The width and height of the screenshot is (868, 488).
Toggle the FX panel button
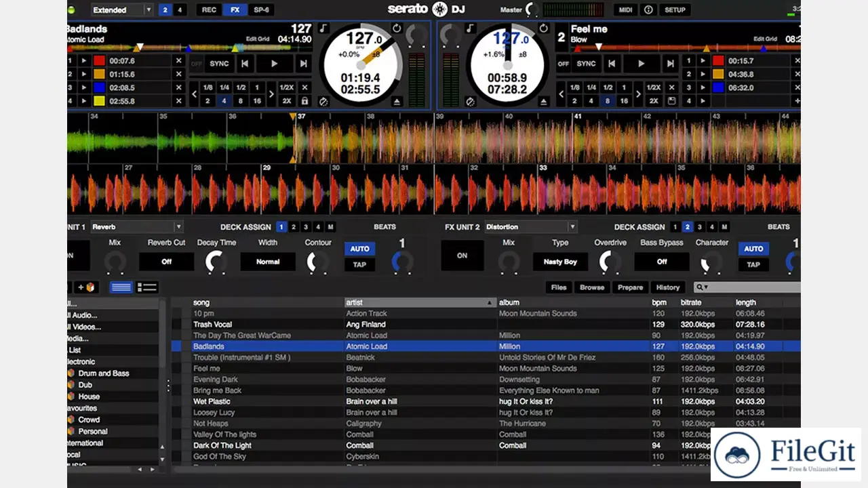point(235,9)
